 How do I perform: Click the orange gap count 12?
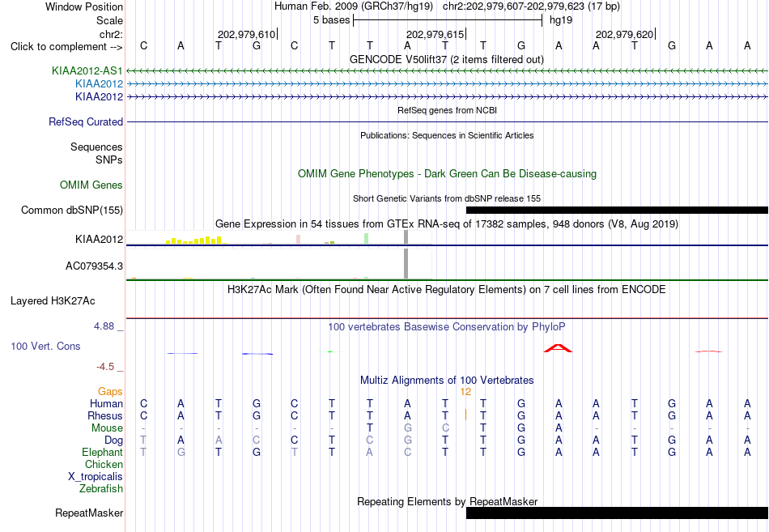(465, 392)
